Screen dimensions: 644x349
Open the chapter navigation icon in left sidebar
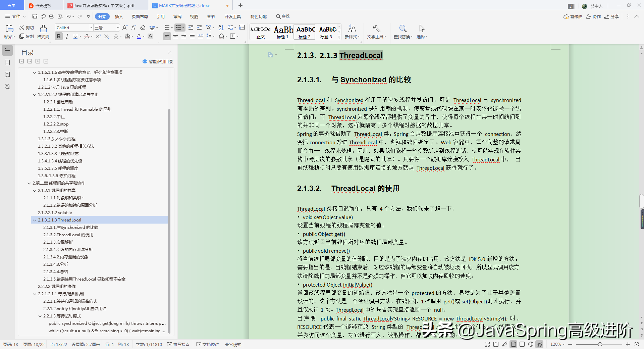click(x=7, y=62)
